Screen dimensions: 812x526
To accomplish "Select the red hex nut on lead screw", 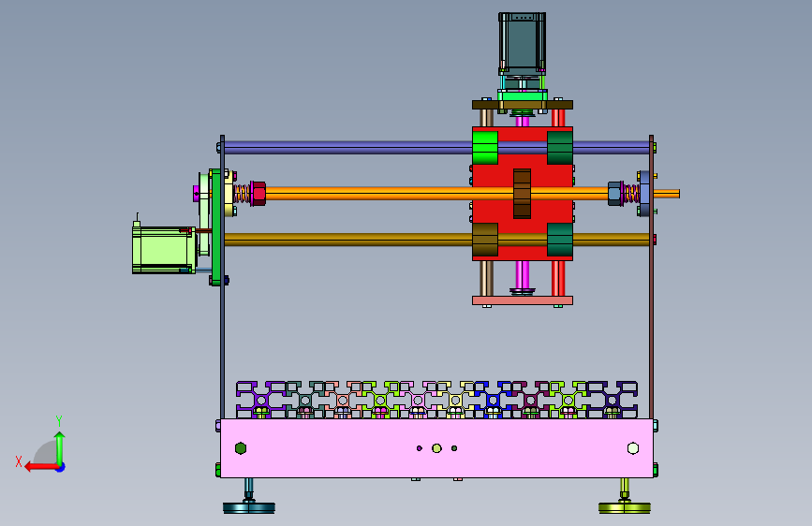I will tap(258, 194).
